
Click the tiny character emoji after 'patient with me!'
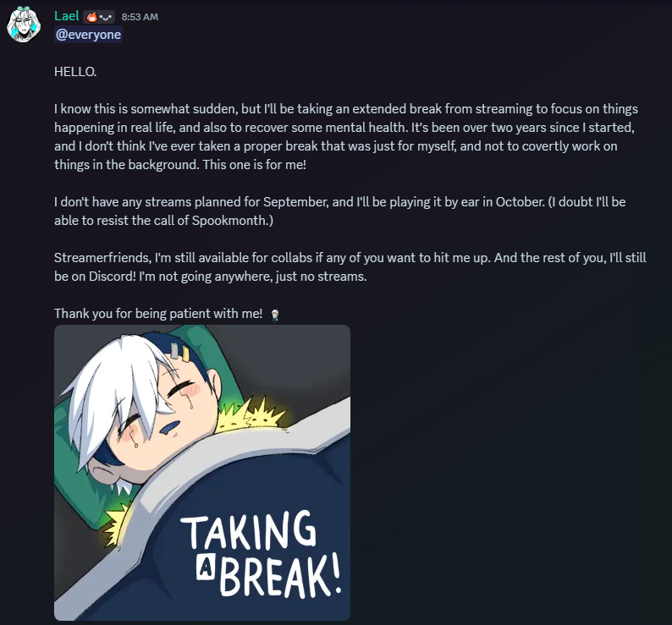tap(275, 315)
